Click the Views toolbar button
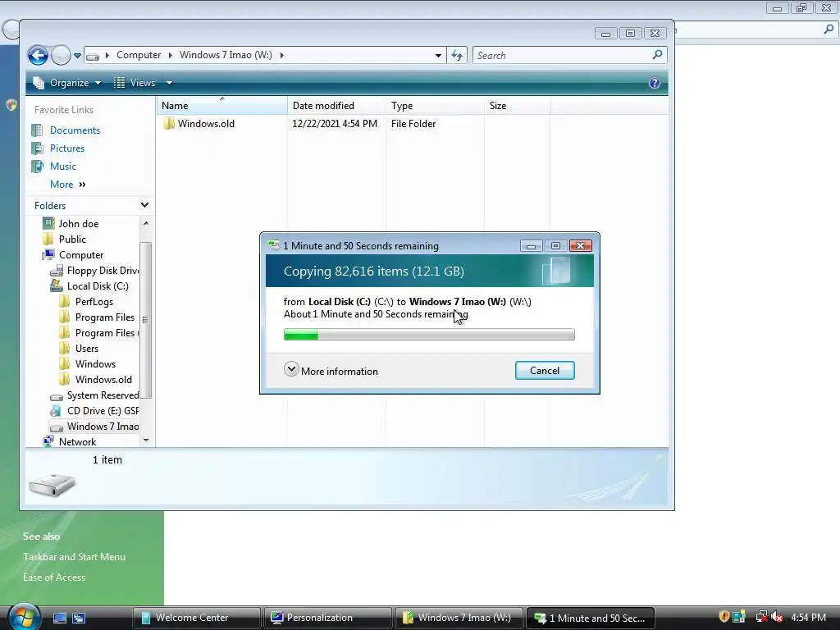840x630 pixels. click(135, 83)
